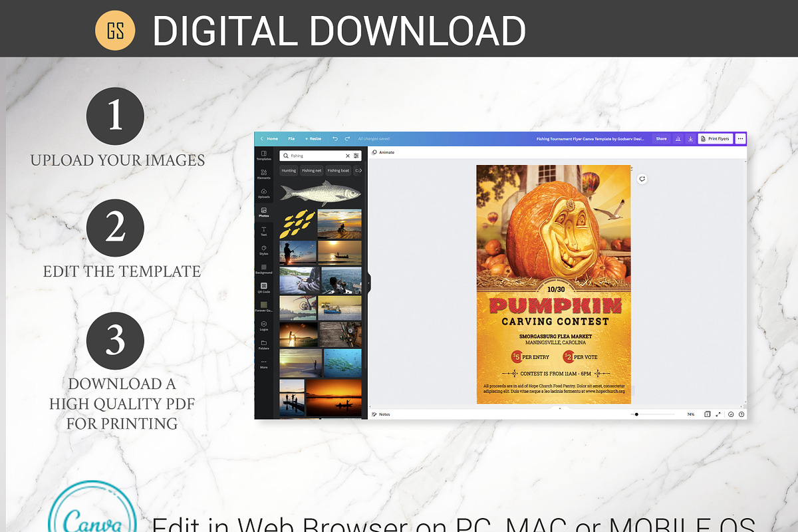Open the Resize menu
The height and width of the screenshot is (532, 798).
point(313,138)
